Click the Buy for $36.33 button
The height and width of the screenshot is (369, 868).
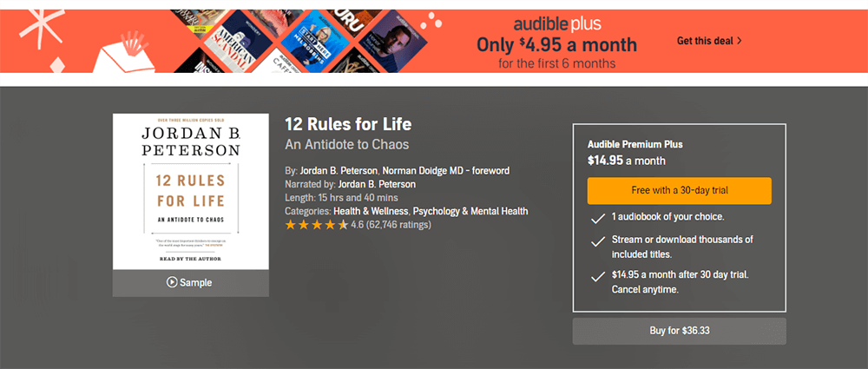point(680,332)
